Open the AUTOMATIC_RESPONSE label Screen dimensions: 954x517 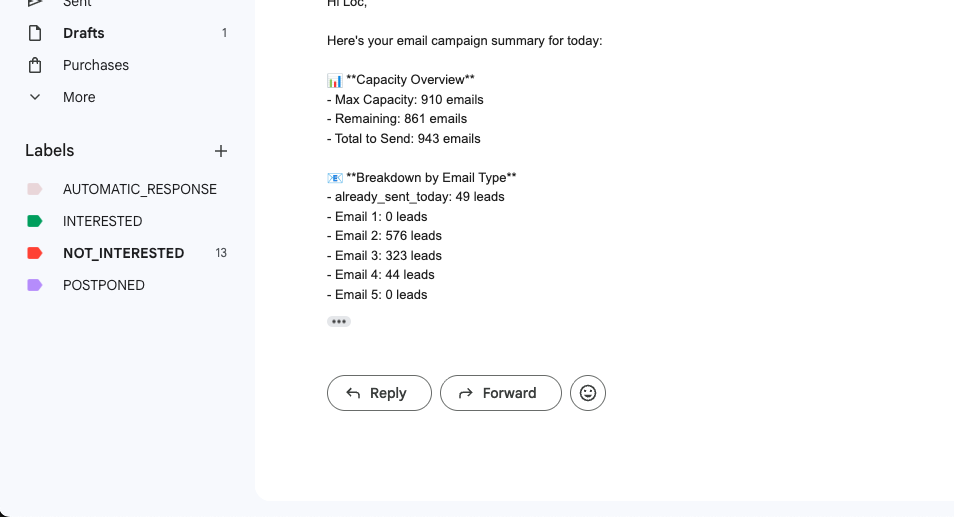tap(140, 189)
